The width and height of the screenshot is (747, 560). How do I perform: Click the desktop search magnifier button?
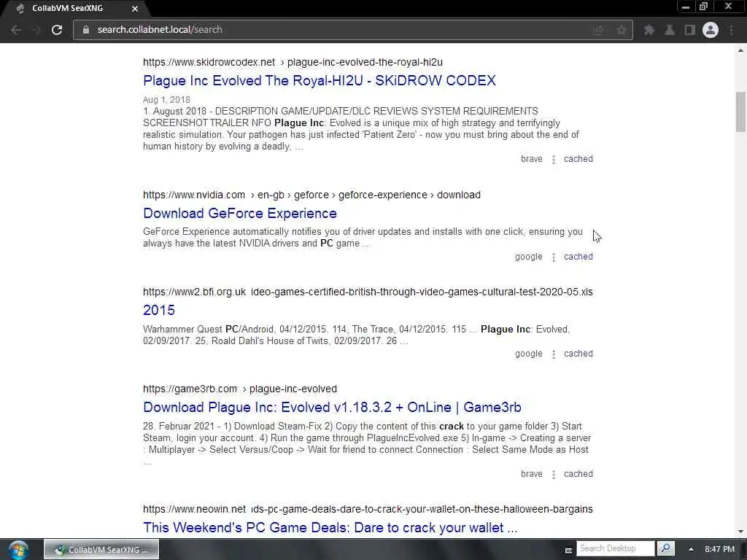coord(665,549)
